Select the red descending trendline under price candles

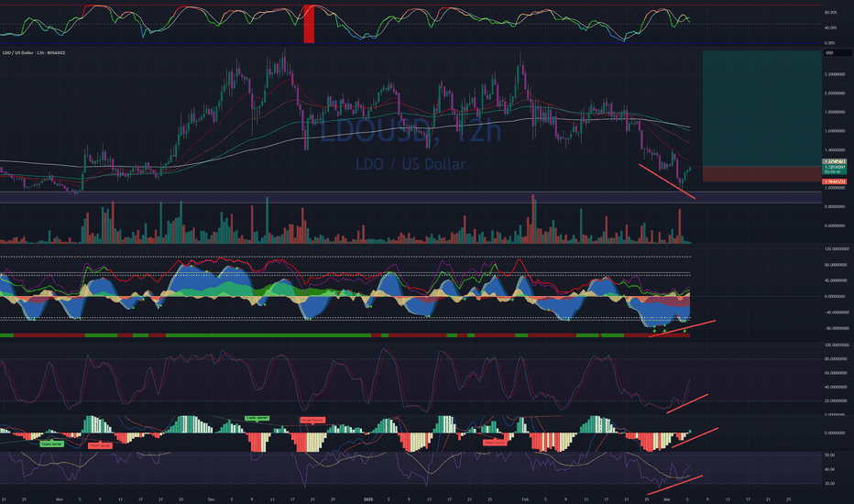tap(667, 181)
